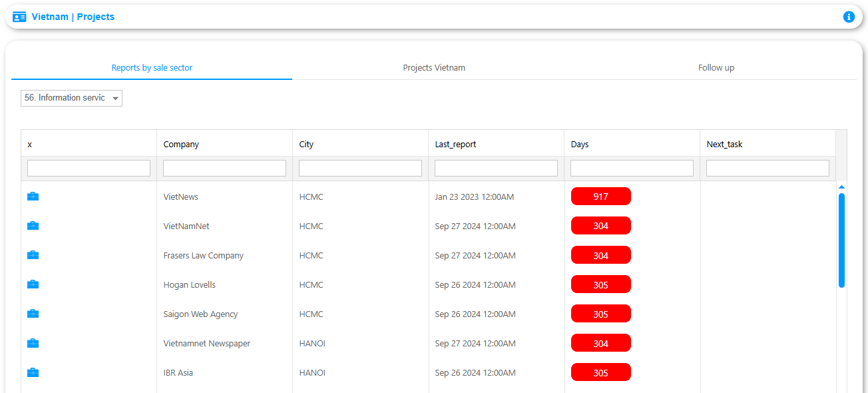Click the table scrollbar up arrow
The width and height of the screenshot is (868, 393).
pyautogui.click(x=841, y=187)
